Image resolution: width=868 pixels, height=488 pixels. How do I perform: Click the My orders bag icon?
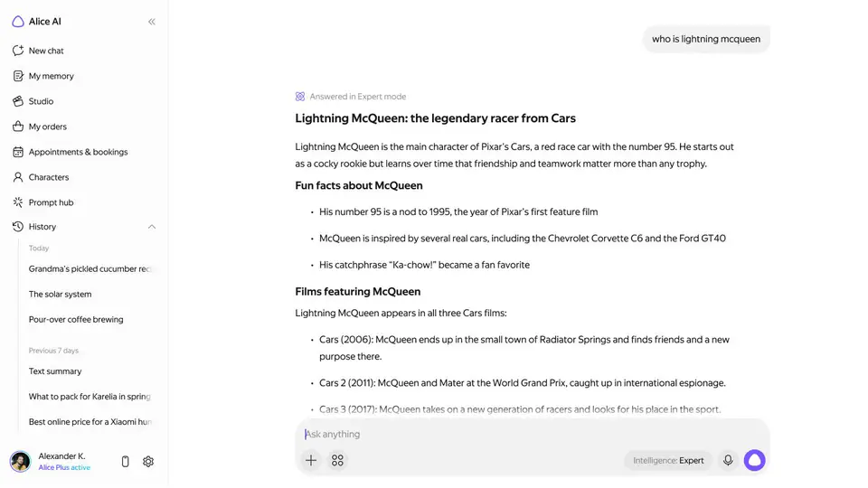[x=18, y=127]
